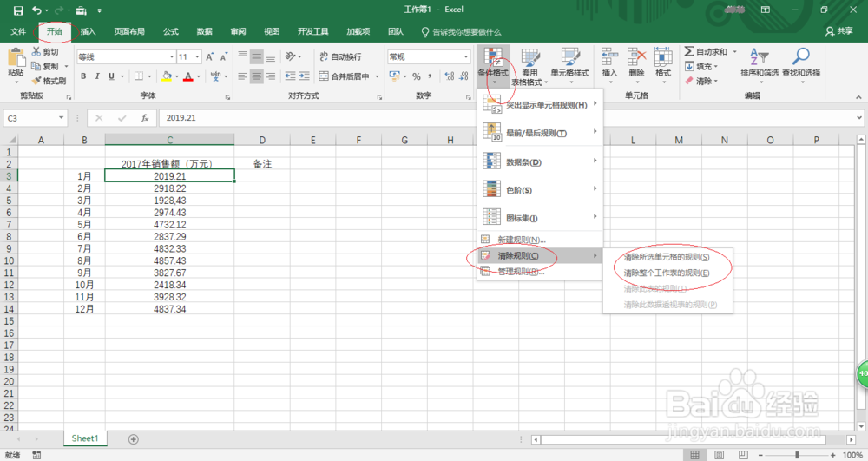Click the Sheet1 tab
Screen dimensions: 868x461
[85, 438]
